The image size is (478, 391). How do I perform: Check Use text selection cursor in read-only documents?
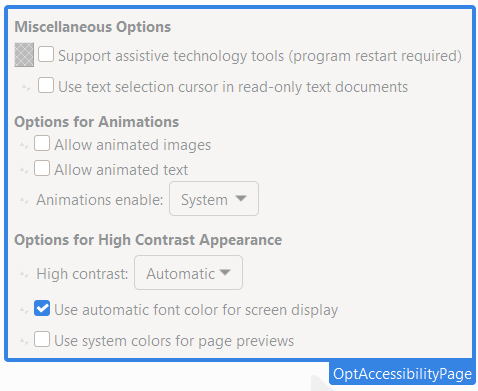pos(46,85)
